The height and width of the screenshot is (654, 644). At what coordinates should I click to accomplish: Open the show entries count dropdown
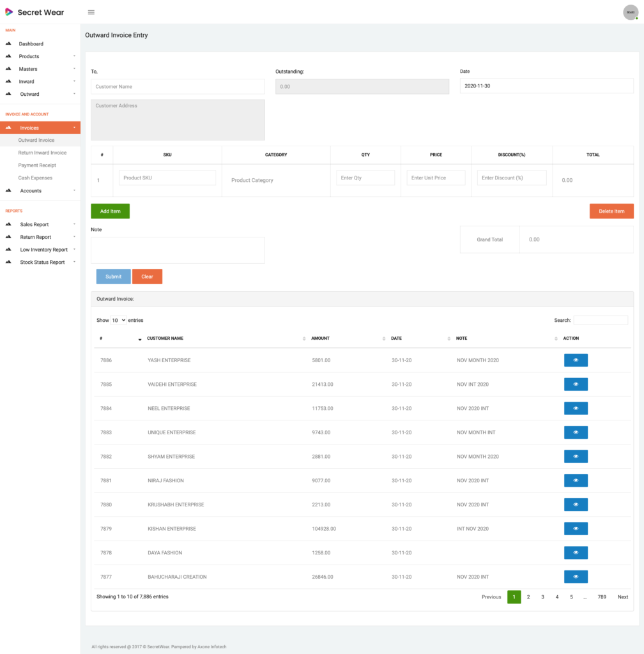point(118,320)
